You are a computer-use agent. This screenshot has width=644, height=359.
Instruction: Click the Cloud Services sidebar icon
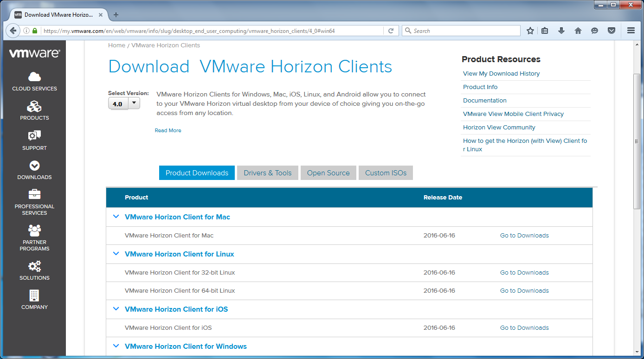34,77
